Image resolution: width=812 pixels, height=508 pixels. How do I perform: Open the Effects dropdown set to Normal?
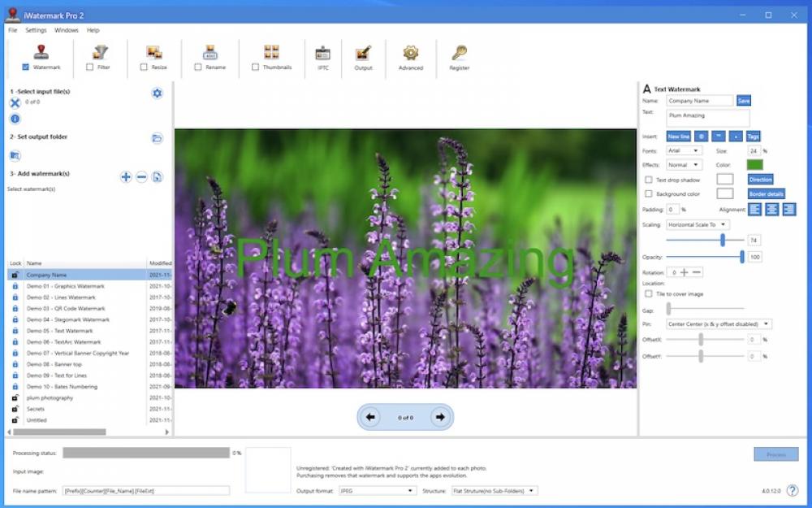click(683, 164)
